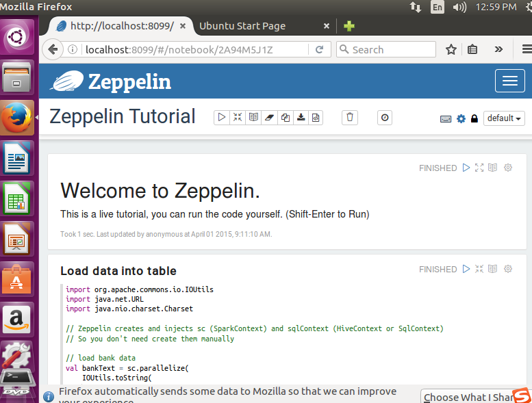Viewport: 532px width, 403px height.
Task: Expand more toolbar tools chevron
Action: coord(498,49)
